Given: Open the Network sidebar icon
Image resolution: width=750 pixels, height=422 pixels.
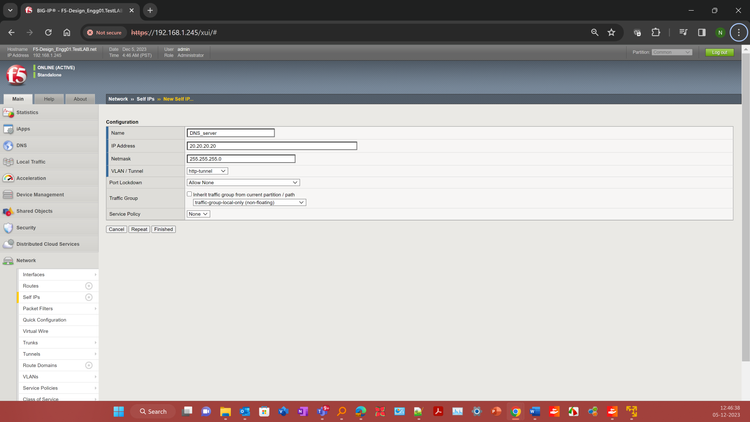Looking at the screenshot, I should 8,261.
